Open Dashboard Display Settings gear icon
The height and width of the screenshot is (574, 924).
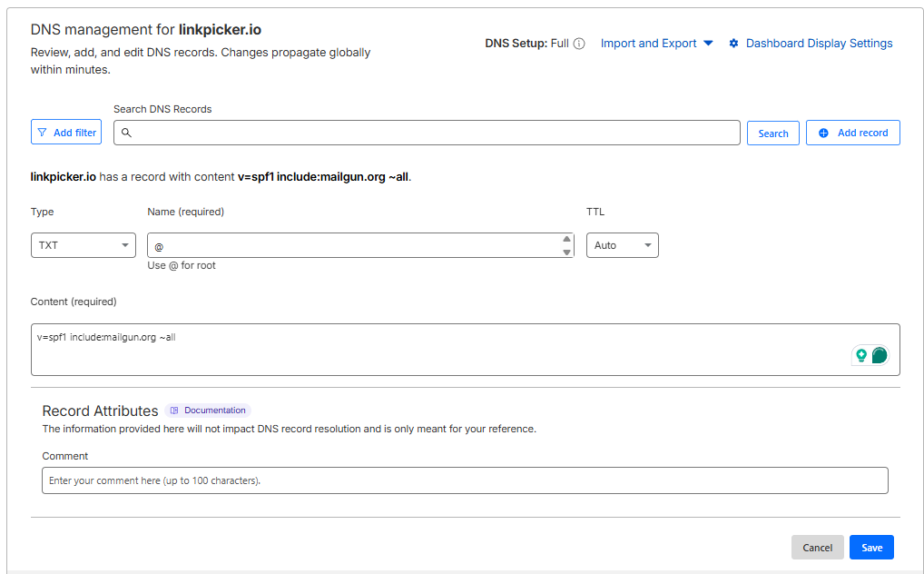tap(733, 43)
